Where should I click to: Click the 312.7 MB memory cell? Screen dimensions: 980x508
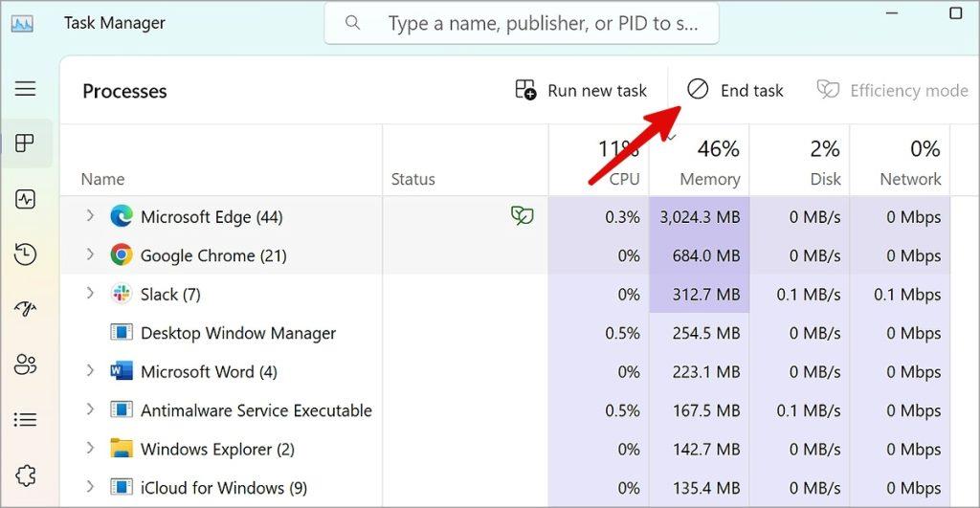coord(700,294)
